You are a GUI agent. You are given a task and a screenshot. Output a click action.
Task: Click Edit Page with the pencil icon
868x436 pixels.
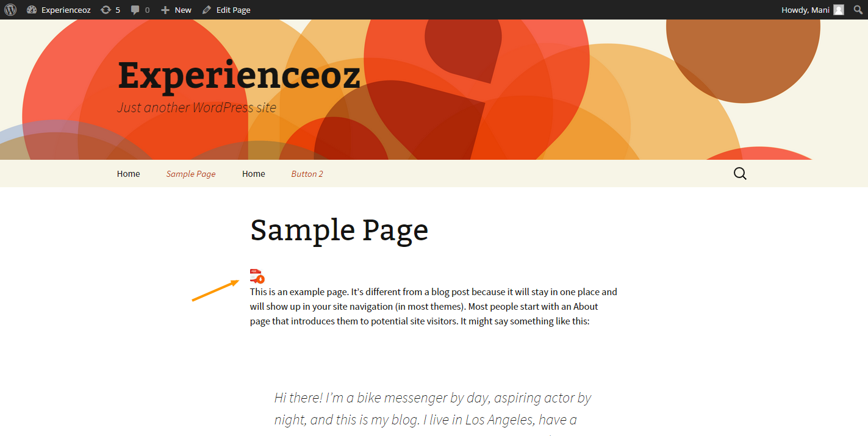coord(226,10)
